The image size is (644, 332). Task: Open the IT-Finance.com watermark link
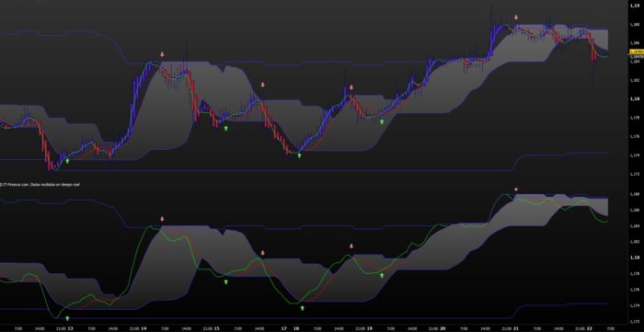[x=16, y=185]
